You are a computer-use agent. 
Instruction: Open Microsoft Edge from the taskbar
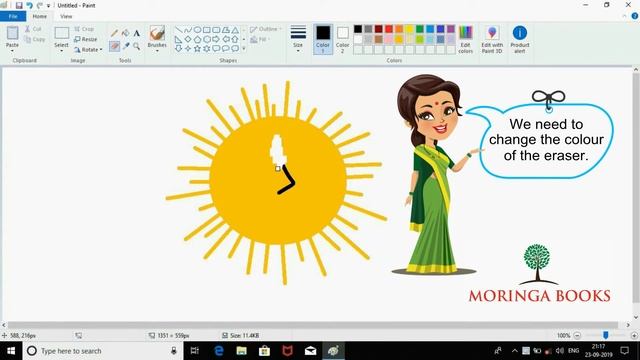click(219, 351)
